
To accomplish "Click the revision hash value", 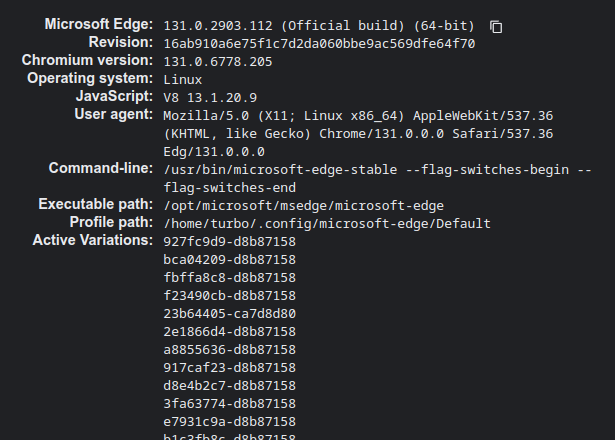I will point(319,43).
